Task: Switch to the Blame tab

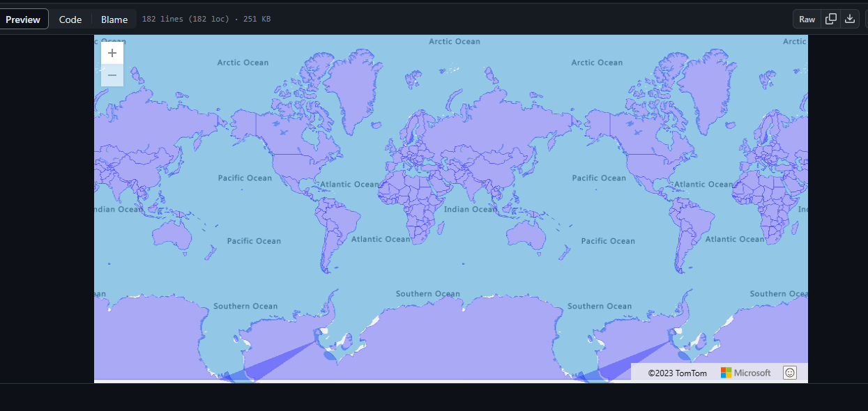Action: [x=114, y=19]
